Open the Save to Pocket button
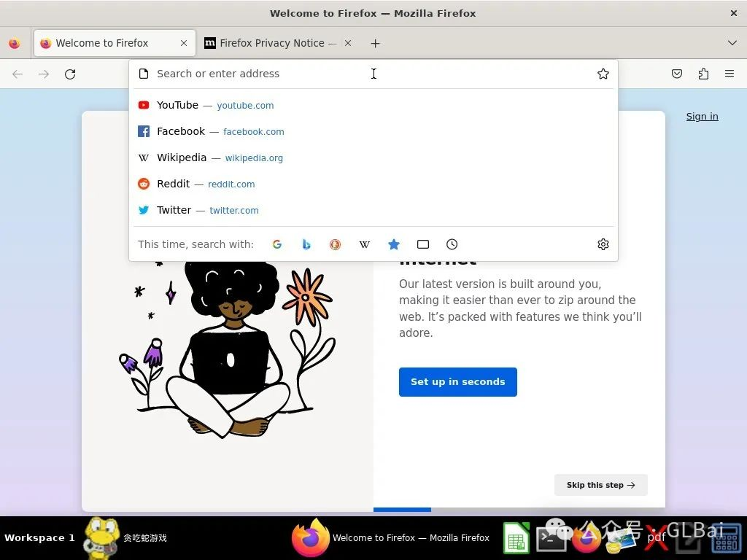This screenshot has height=560, width=747. (x=677, y=74)
